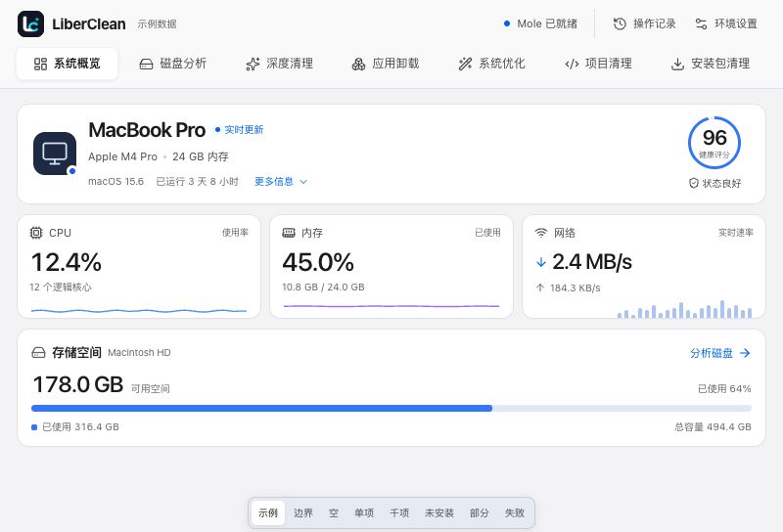Click the 分析磁盘 link
Viewport: 783px width, 532px height.
point(720,353)
